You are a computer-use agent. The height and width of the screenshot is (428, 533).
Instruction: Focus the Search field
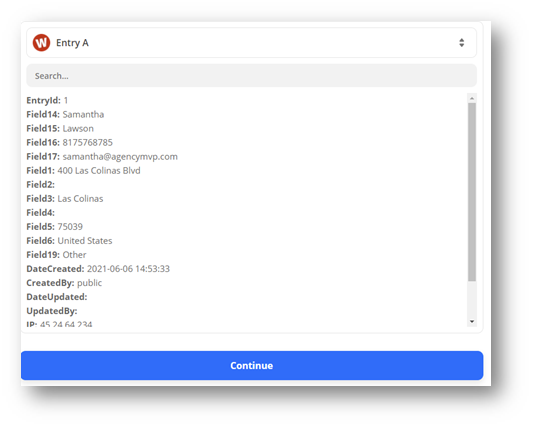(x=251, y=75)
